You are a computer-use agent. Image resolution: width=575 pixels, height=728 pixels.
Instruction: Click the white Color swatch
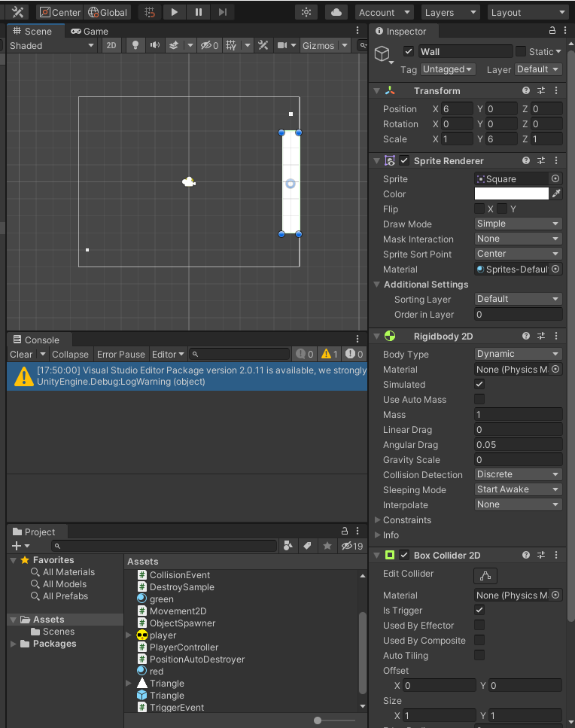click(512, 193)
